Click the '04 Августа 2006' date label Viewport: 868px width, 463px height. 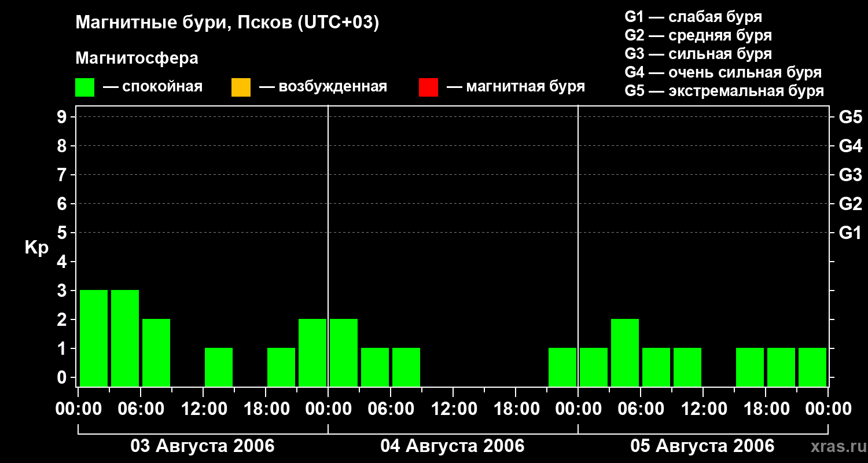[x=453, y=446]
